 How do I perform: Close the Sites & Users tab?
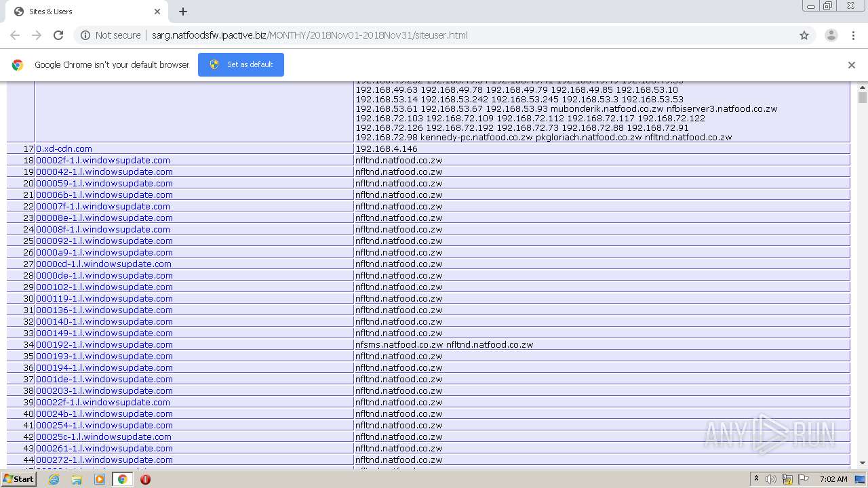click(x=157, y=12)
